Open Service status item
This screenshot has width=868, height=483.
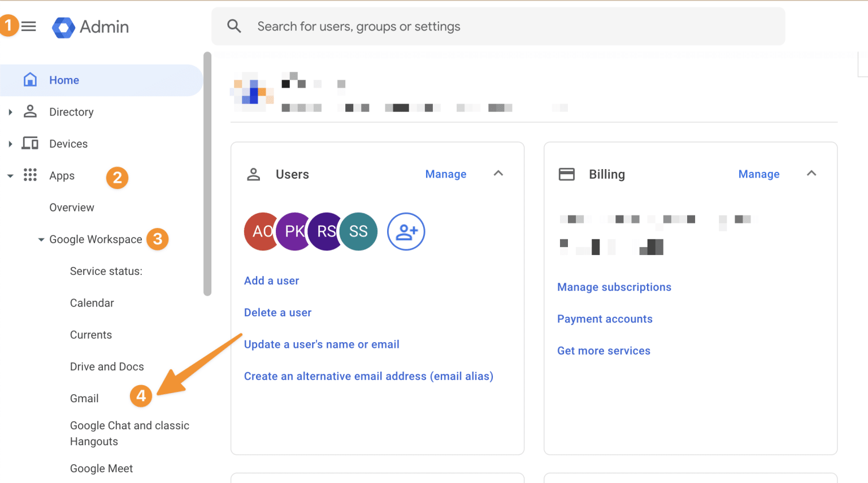[x=106, y=271]
